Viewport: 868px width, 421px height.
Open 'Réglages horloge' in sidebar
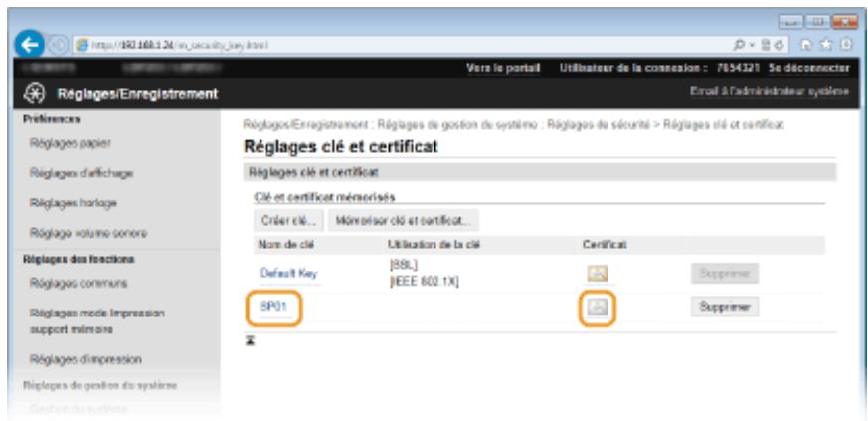[73, 203]
